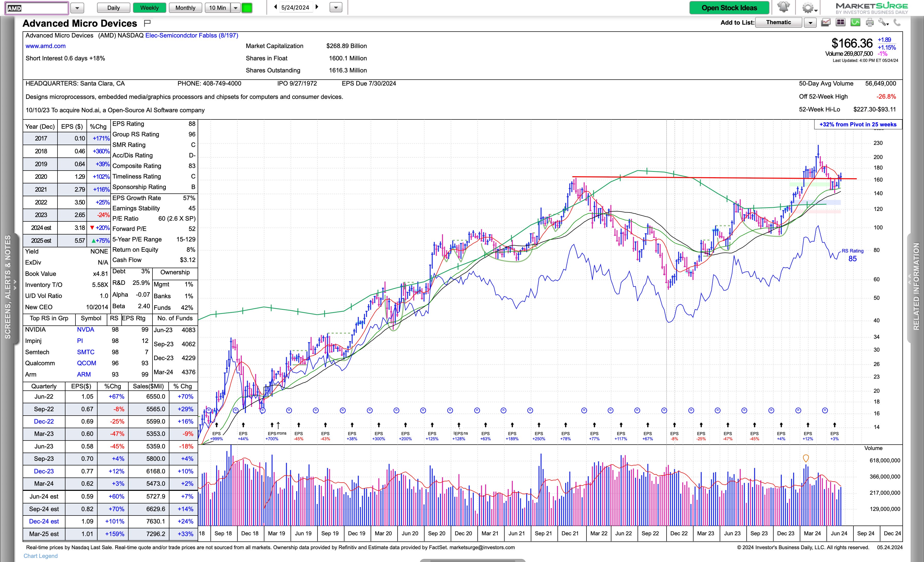Click the AMD symbol input field
Screen dimensions: 924x562
point(36,8)
